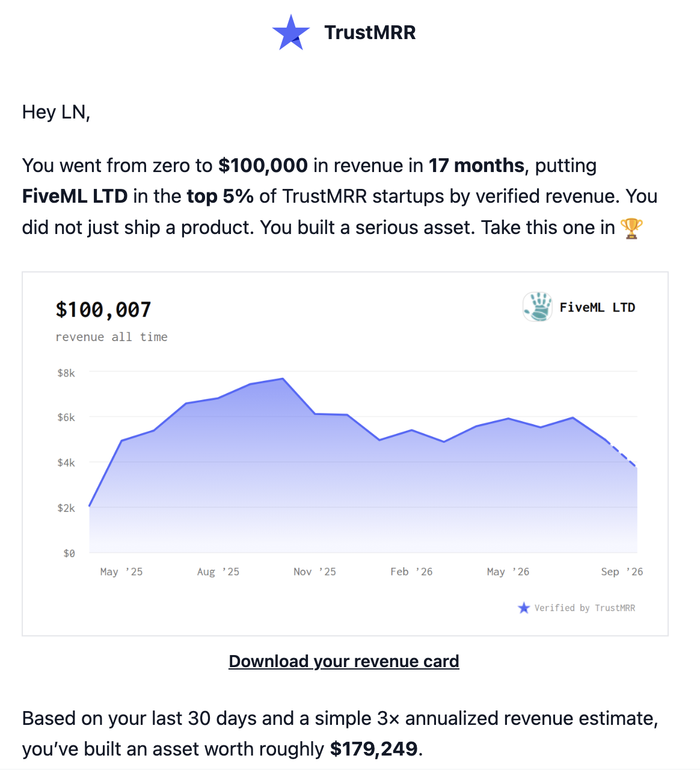Click the bold FiveML LTD name in the paragraph
This screenshot has width=700, height=770.
[x=75, y=196]
